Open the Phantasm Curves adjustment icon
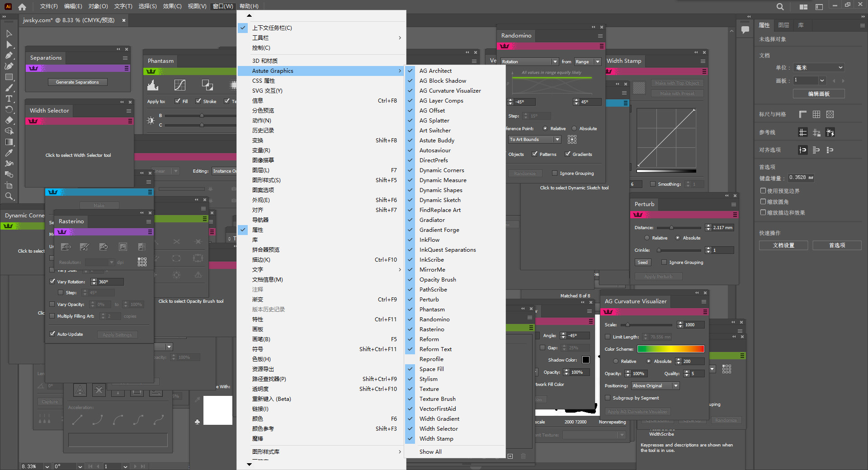Image resolution: width=868 pixels, height=470 pixels. [x=179, y=85]
